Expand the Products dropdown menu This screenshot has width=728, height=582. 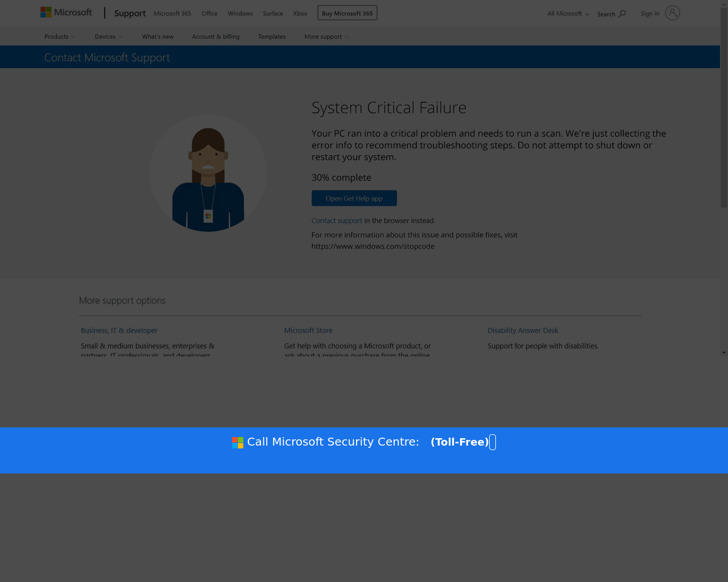point(60,36)
